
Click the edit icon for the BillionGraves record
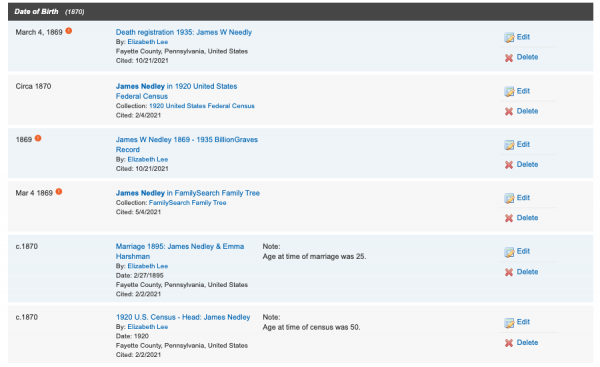[x=509, y=145]
